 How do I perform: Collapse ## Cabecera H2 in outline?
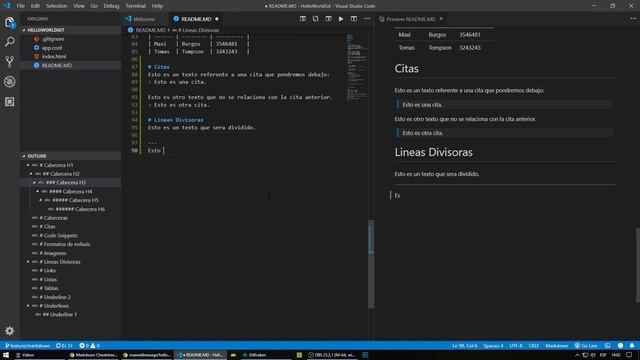tap(31, 174)
